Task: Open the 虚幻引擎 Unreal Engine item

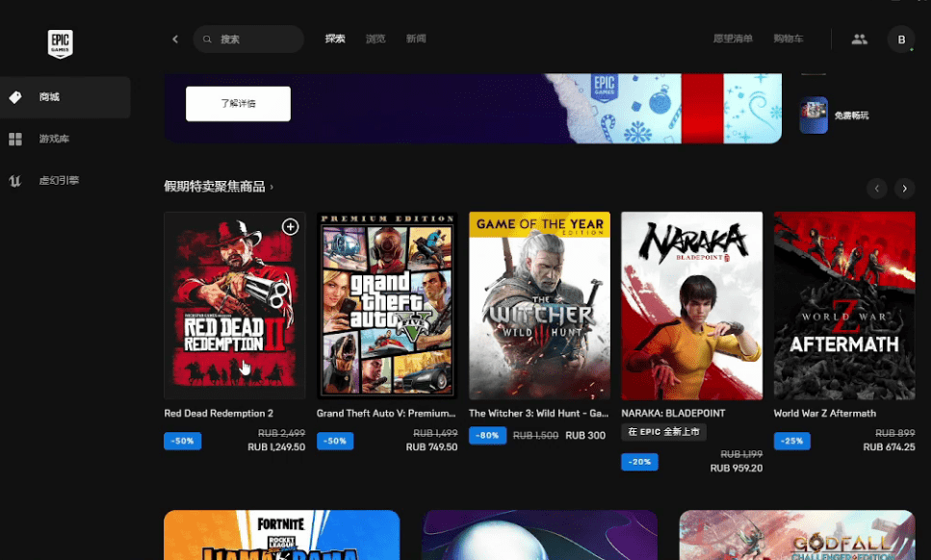Action: click(65, 180)
